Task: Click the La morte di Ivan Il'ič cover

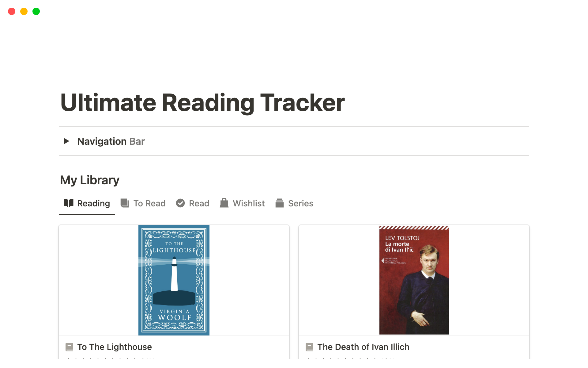Action: click(x=414, y=280)
